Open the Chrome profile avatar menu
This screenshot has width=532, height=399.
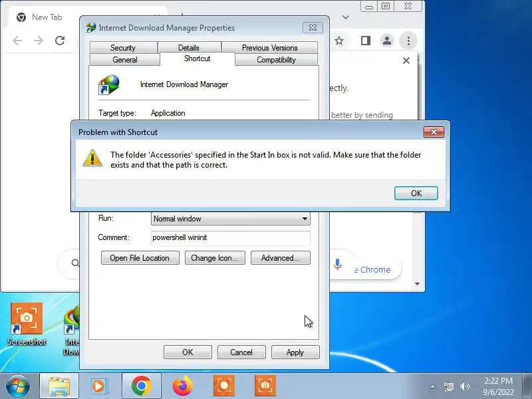(x=387, y=41)
